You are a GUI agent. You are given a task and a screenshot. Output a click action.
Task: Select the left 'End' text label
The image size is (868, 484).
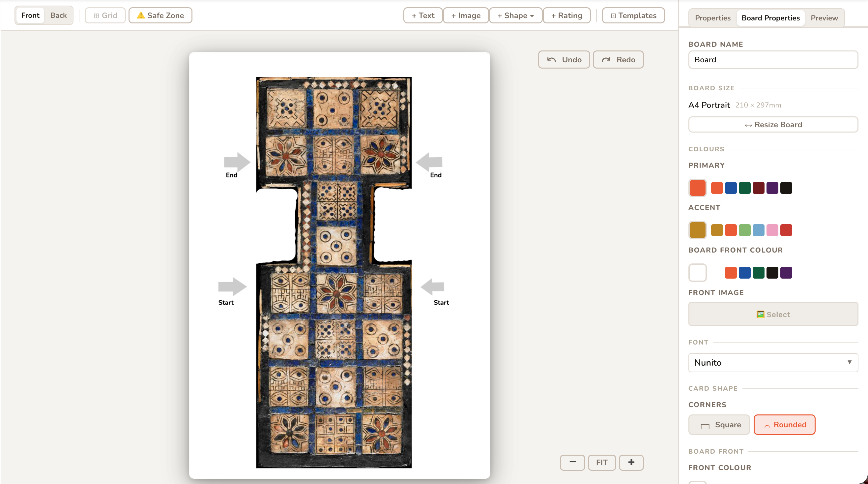(231, 175)
